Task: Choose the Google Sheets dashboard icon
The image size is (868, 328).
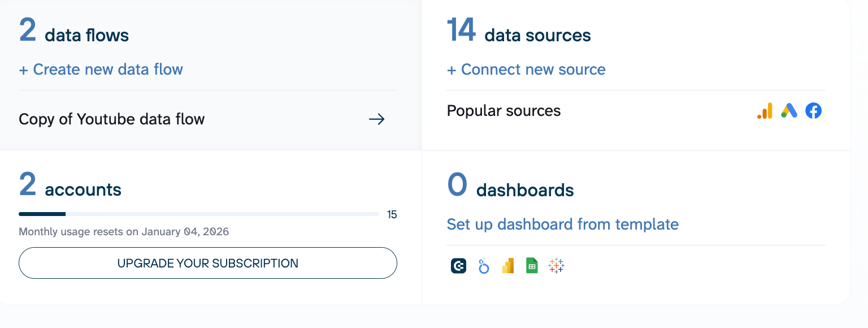Action: pos(532,266)
